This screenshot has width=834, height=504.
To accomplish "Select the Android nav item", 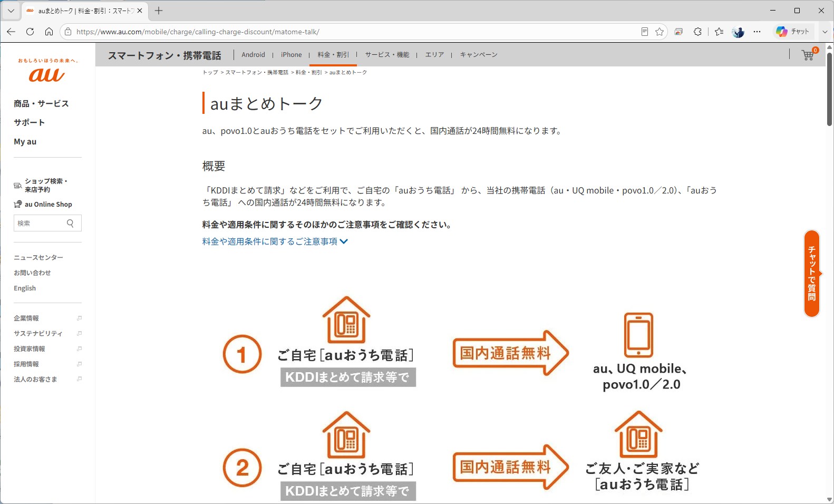I will click(253, 54).
